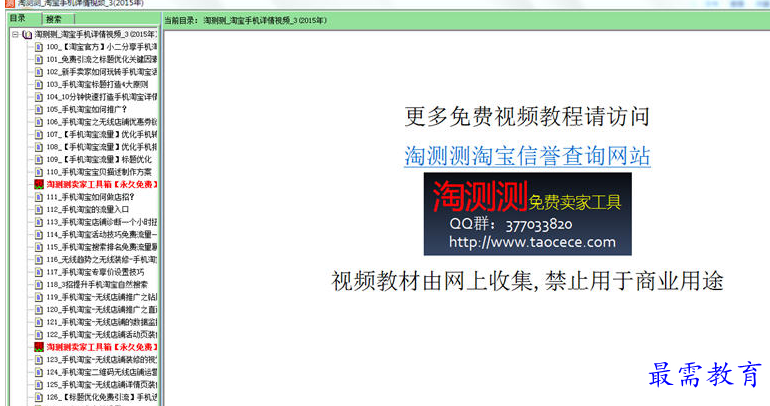
Task: Click the page icon beside 118_3招提升手机淘宝自然搜索
Action: 39,285
